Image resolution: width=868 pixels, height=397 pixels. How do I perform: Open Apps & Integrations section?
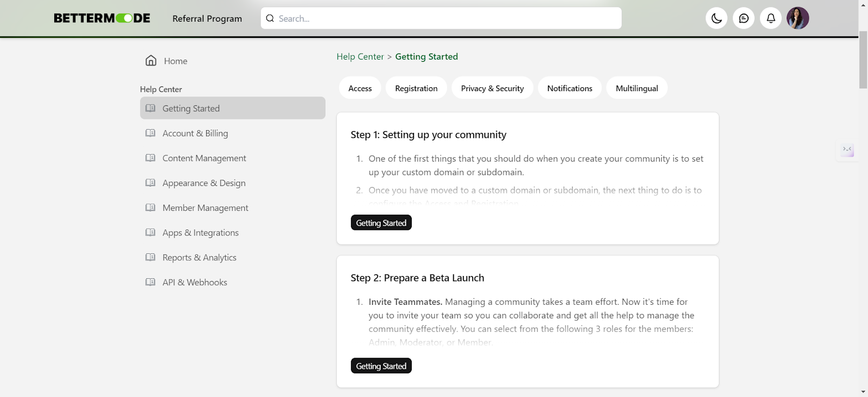233,233
